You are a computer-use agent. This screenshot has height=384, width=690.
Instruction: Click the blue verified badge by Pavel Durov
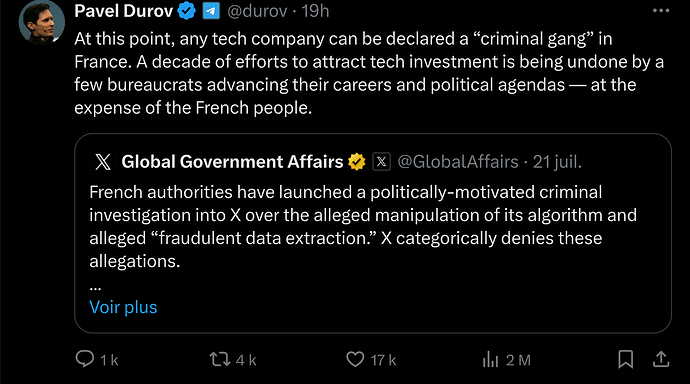pyautogui.click(x=187, y=11)
